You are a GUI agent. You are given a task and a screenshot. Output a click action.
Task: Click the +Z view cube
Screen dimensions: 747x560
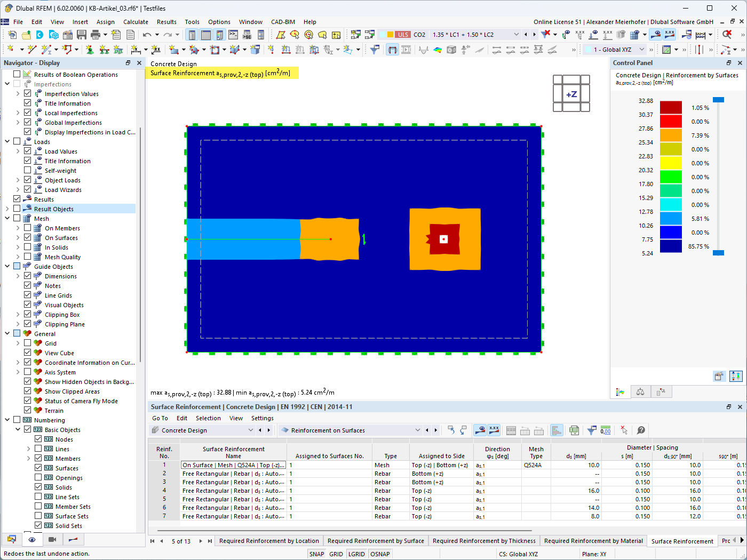click(x=571, y=94)
